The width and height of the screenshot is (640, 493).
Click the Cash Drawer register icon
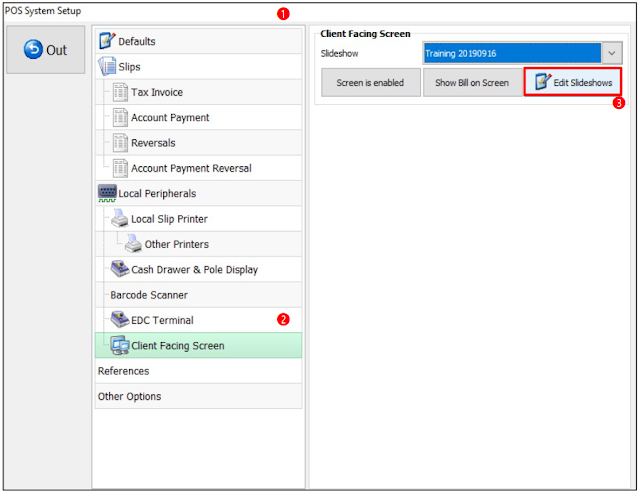pyautogui.click(x=120, y=269)
